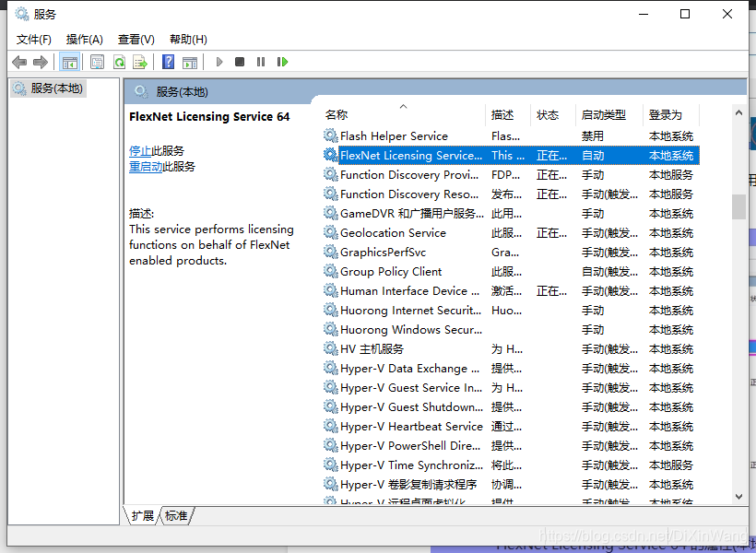Open the 查看(V) menu
Image resolution: width=756 pixels, height=553 pixels.
(136, 40)
